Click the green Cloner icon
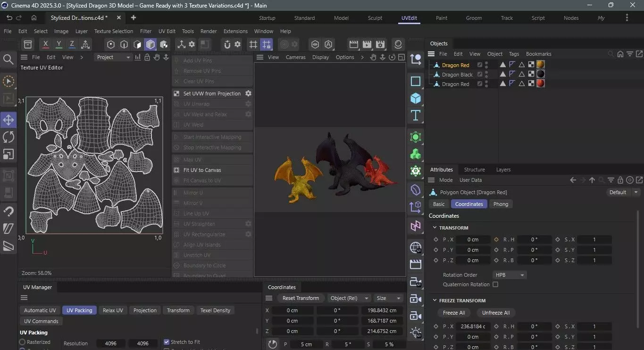This screenshot has width=644, height=350. click(x=416, y=154)
